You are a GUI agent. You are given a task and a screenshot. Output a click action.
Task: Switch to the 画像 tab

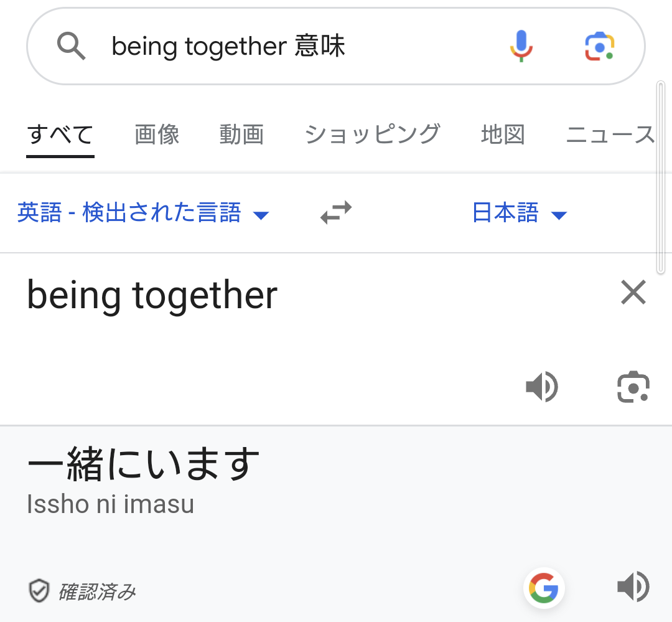click(x=157, y=134)
